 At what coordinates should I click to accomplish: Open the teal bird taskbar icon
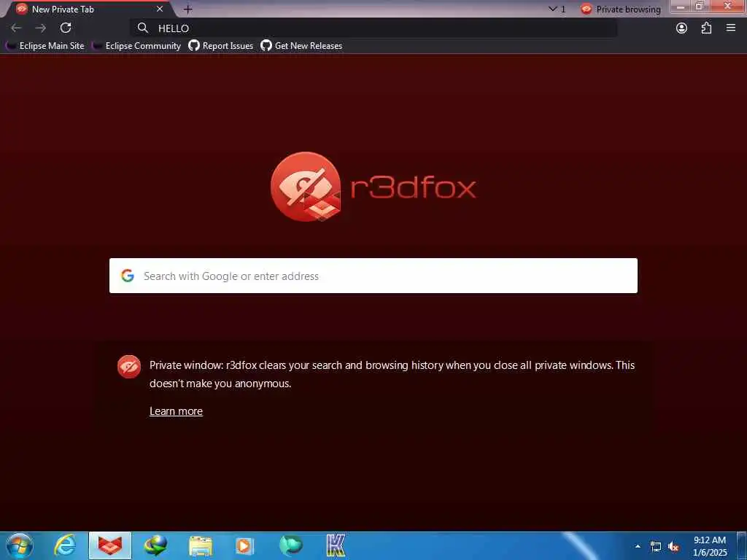(290, 545)
